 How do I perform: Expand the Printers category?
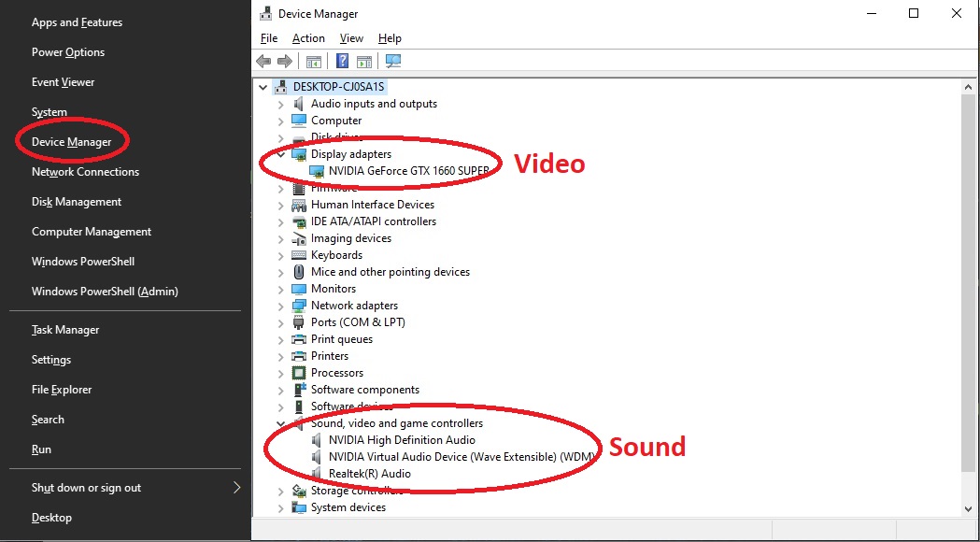tap(280, 356)
